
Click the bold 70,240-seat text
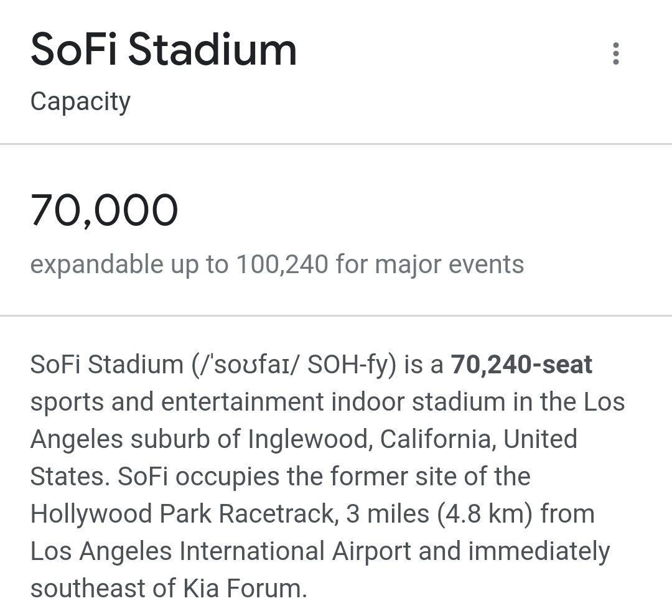pos(521,365)
